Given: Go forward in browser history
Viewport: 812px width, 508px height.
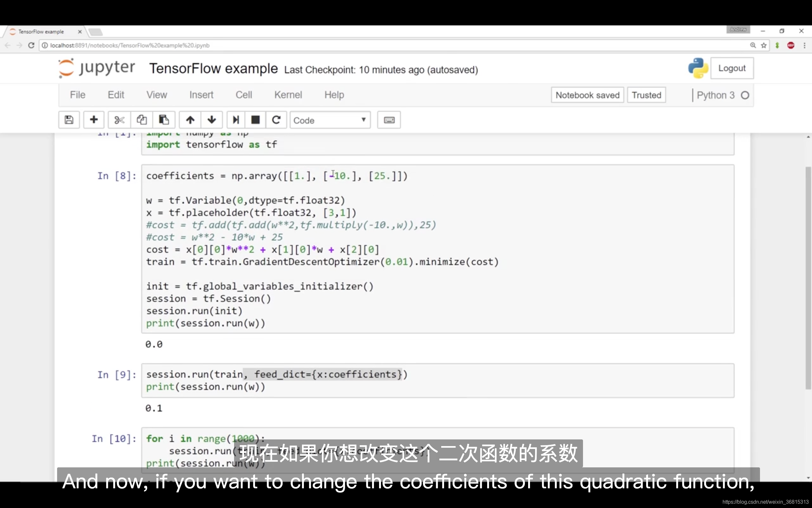Looking at the screenshot, I should pyautogui.click(x=19, y=45).
